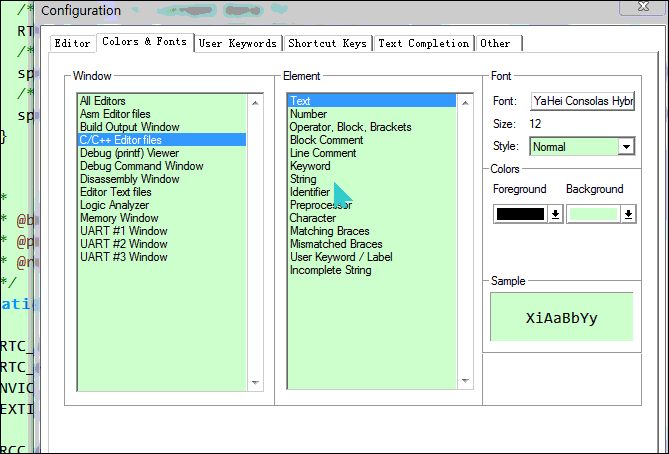
Task: Select Debug Command Window entry
Action: [162, 166]
